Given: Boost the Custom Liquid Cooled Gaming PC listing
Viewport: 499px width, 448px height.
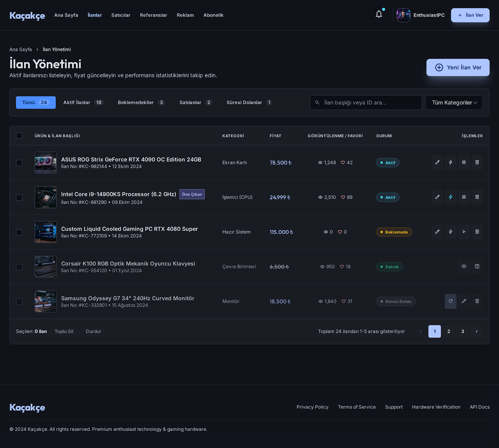Looking at the screenshot, I should click(451, 232).
